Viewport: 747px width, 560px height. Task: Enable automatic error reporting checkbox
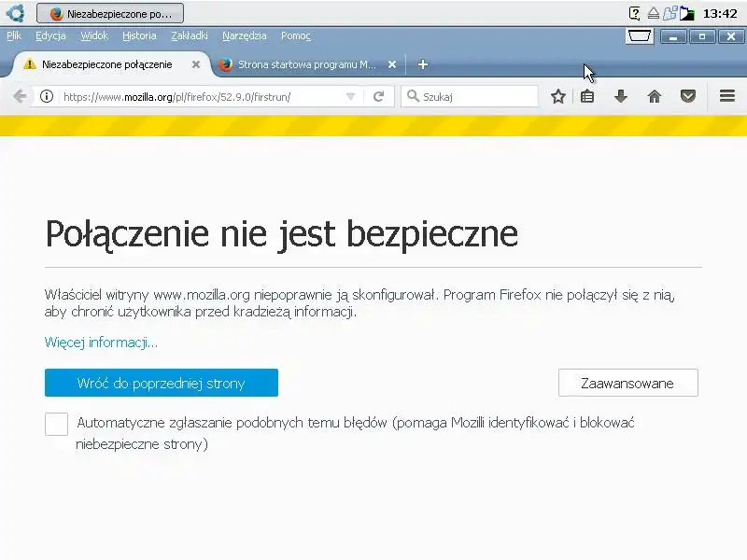pyautogui.click(x=56, y=424)
